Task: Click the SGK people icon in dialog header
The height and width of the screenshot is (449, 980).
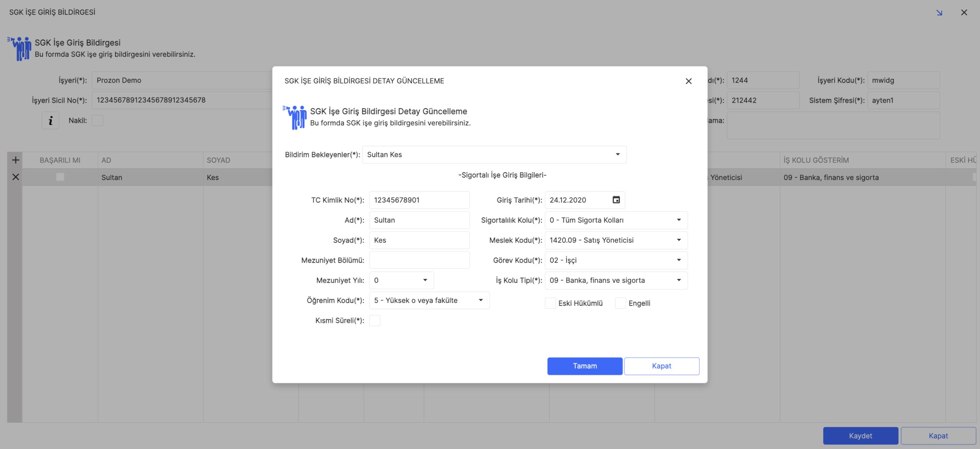Action: [x=295, y=117]
